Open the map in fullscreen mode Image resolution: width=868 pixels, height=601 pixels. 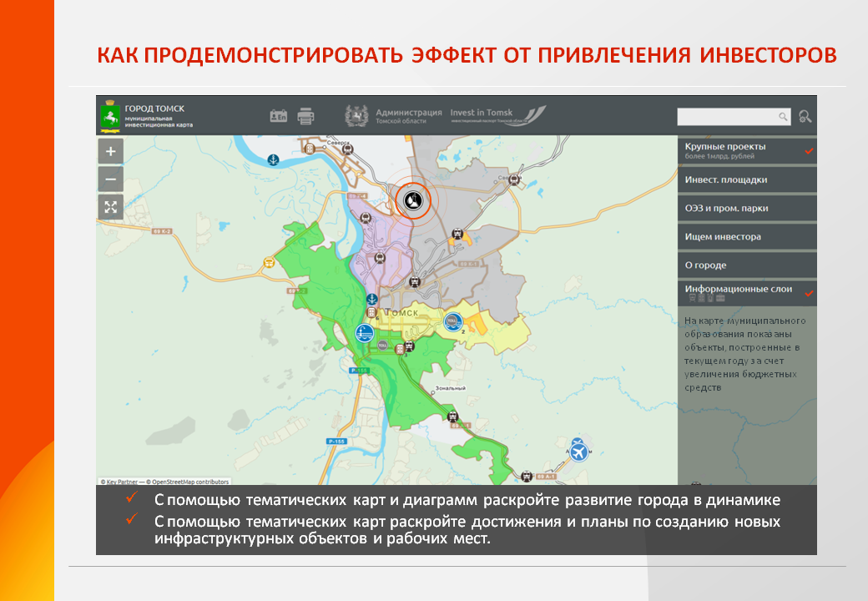click(111, 207)
